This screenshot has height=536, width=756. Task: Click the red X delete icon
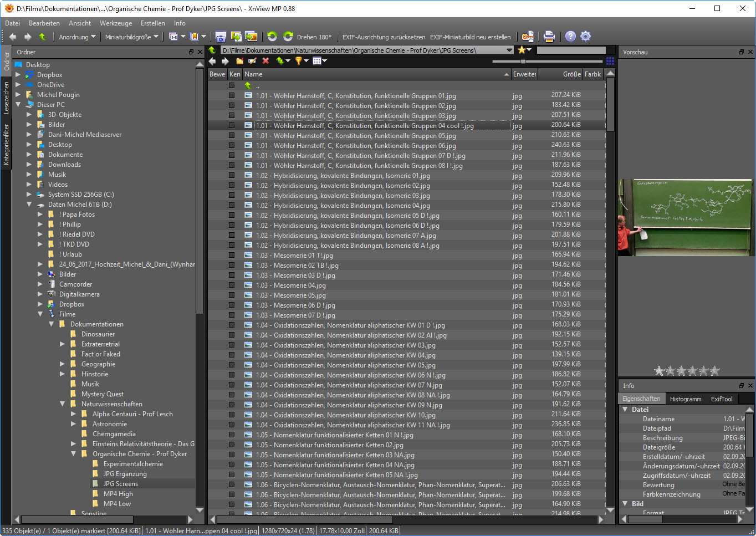click(x=265, y=61)
